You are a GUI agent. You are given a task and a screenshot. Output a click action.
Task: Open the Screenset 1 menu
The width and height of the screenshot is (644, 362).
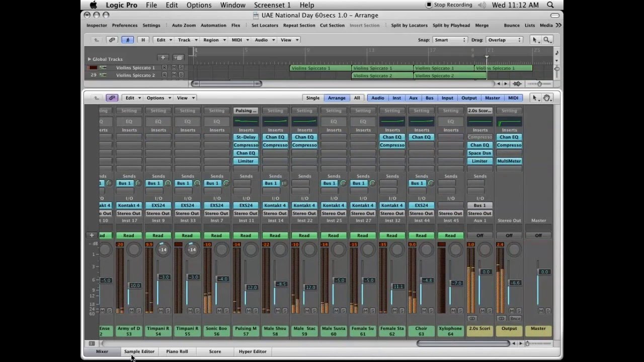pos(272,5)
